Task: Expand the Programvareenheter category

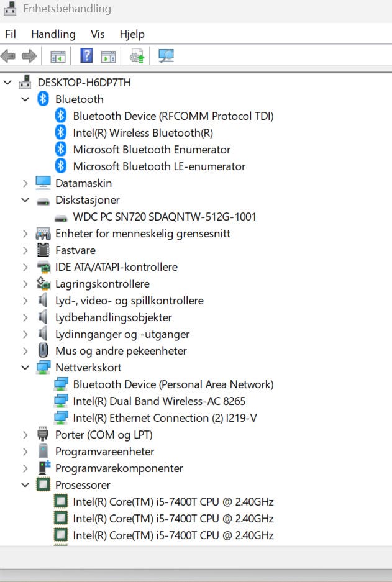Action: (25, 452)
